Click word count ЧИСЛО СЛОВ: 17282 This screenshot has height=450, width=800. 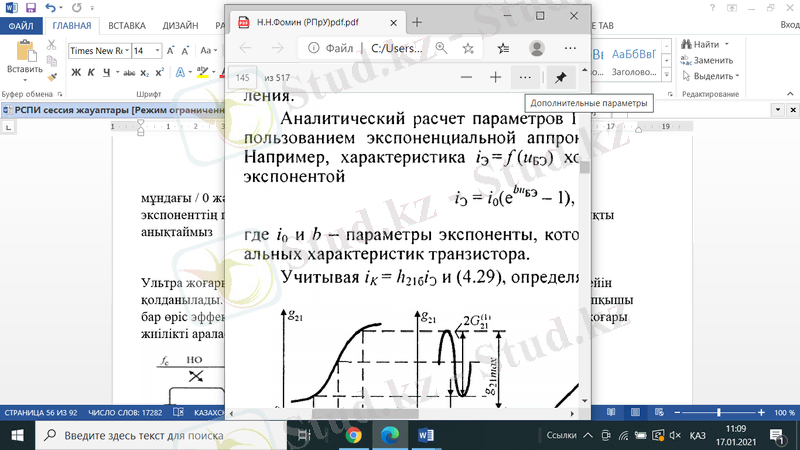pos(125,413)
